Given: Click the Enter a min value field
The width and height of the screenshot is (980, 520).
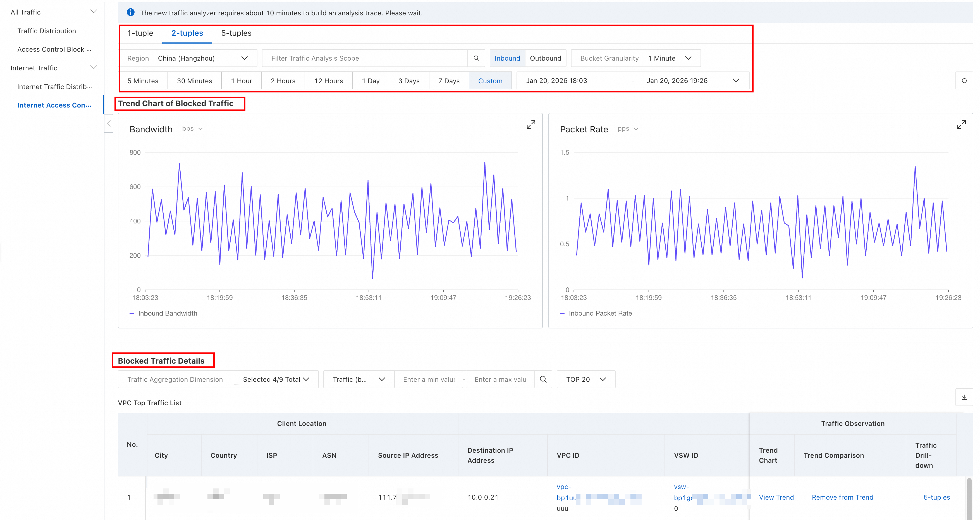Looking at the screenshot, I should click(428, 379).
